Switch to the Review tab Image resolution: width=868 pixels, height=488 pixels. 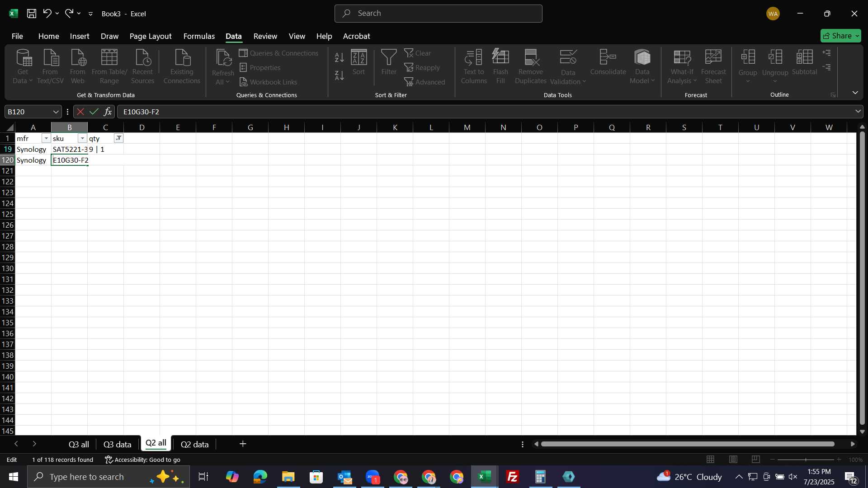point(265,36)
